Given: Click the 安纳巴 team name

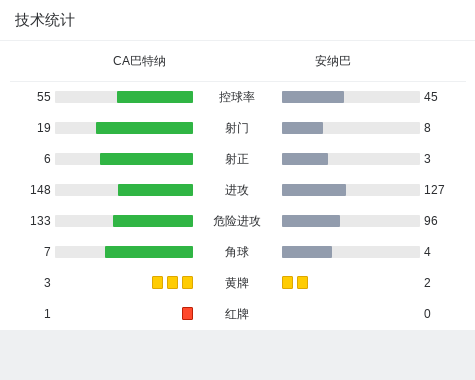Looking at the screenshot, I should tap(333, 61).
